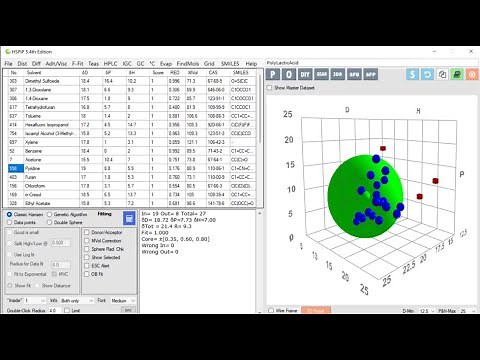
Task: Click the orange circular target icon
Action: [x=472, y=74]
